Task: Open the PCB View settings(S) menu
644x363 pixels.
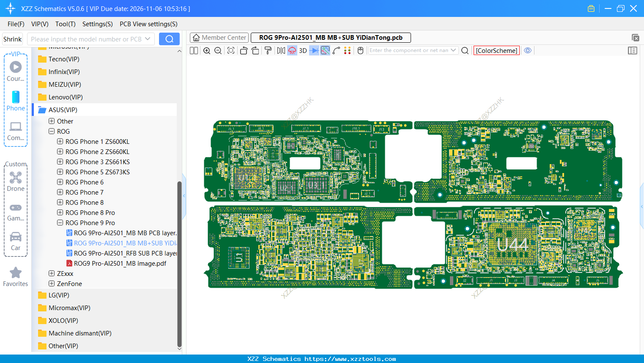Action: pos(148,24)
